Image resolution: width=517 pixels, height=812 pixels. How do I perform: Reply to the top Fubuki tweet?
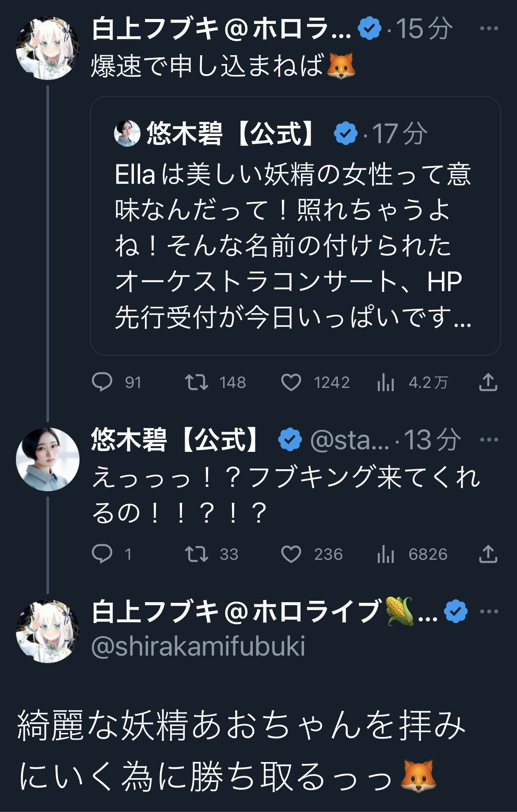pyautogui.click(x=102, y=382)
